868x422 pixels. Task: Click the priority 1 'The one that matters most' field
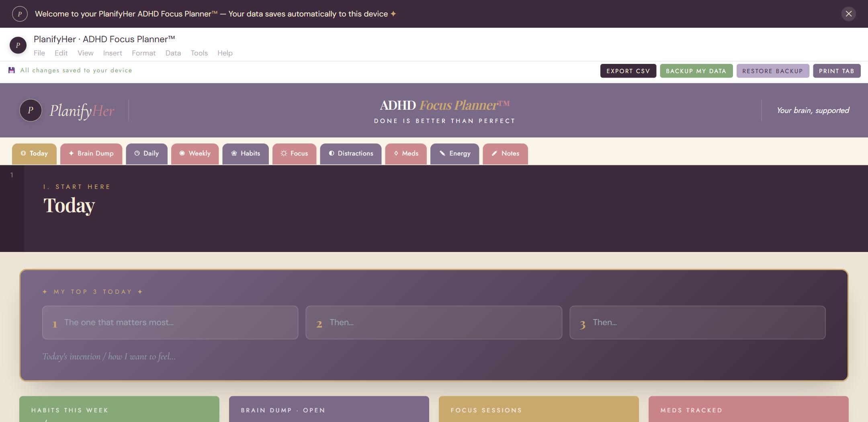click(170, 322)
